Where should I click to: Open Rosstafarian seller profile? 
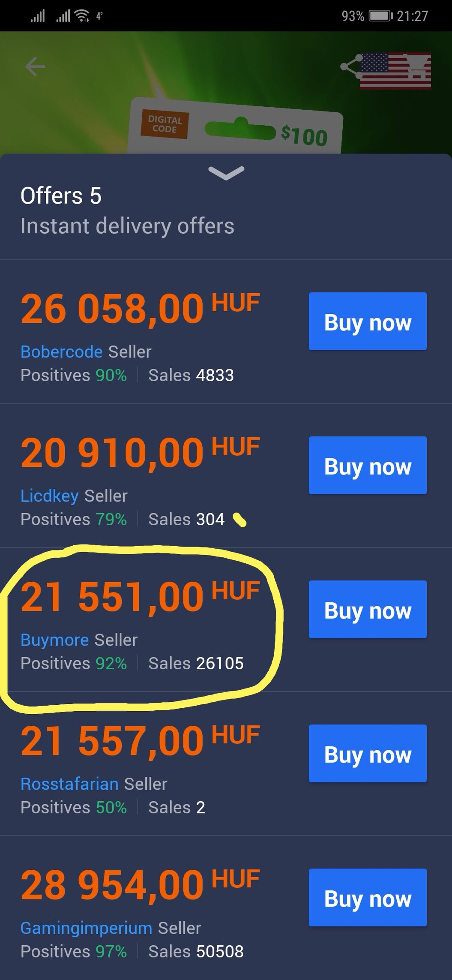(69, 784)
